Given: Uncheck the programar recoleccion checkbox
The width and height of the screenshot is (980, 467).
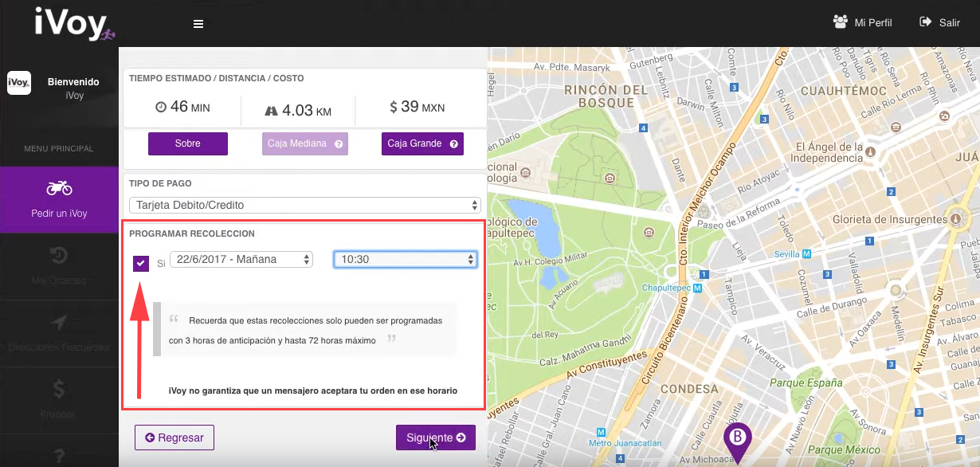Looking at the screenshot, I should pyautogui.click(x=141, y=262).
